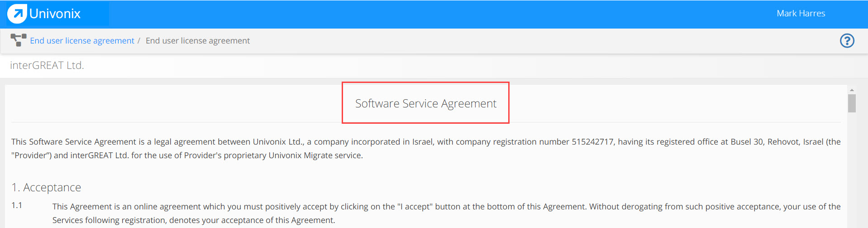The image size is (868, 228).
Task: Click the Univonix brand name
Action: pos(55,14)
